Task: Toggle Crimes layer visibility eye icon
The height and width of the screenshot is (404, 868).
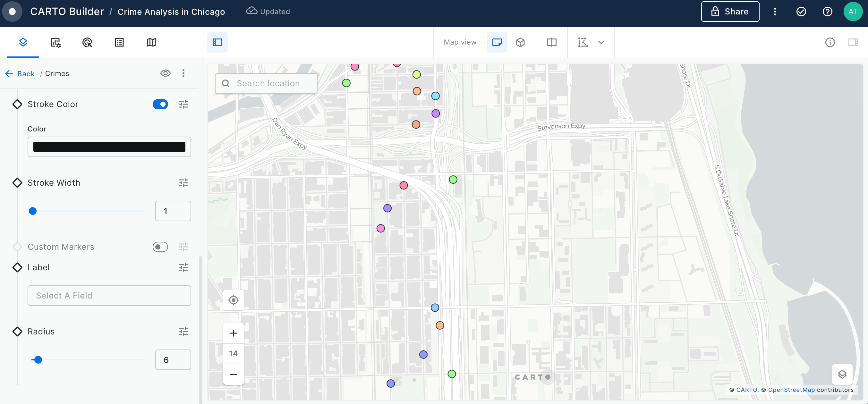Action: coord(166,73)
